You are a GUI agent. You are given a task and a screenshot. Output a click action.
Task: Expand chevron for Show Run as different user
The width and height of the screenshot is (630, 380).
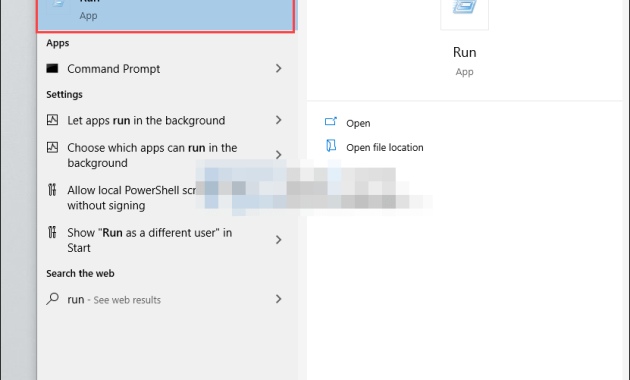[x=278, y=240]
